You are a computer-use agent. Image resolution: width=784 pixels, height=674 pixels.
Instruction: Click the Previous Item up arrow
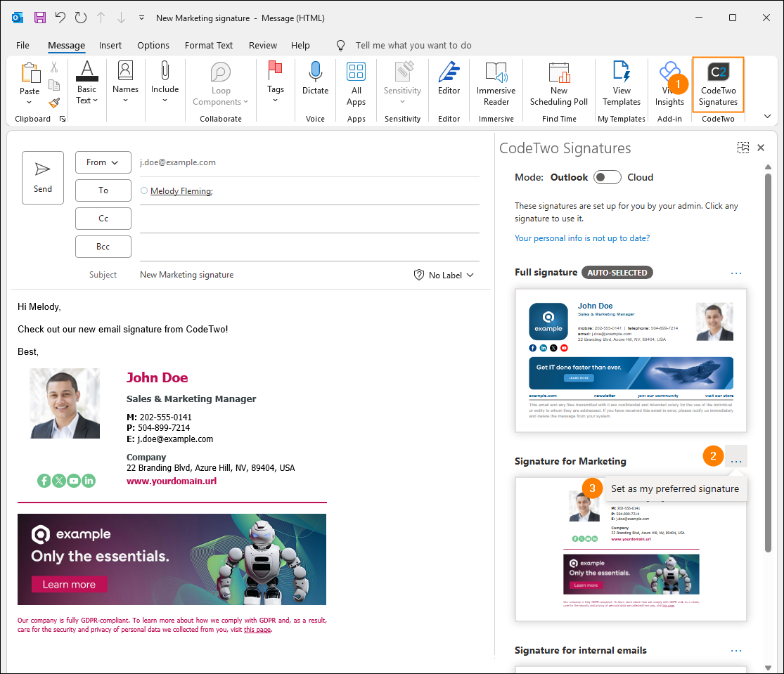coord(101,18)
